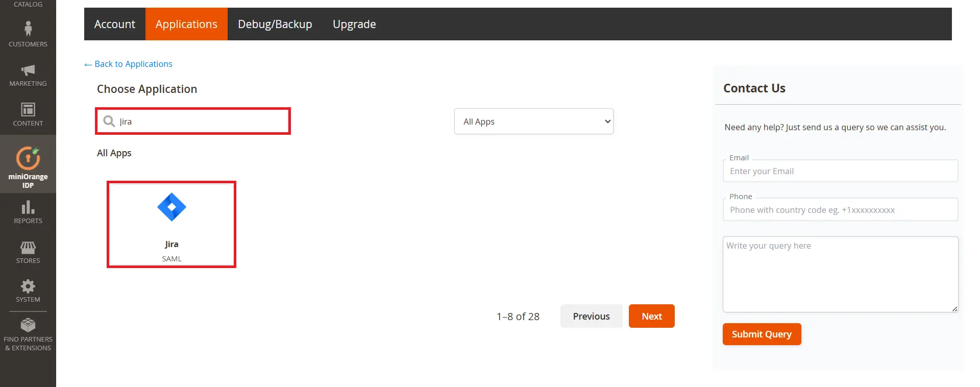980x387 pixels.
Task: Switch to the Applications tab
Action: 186,24
